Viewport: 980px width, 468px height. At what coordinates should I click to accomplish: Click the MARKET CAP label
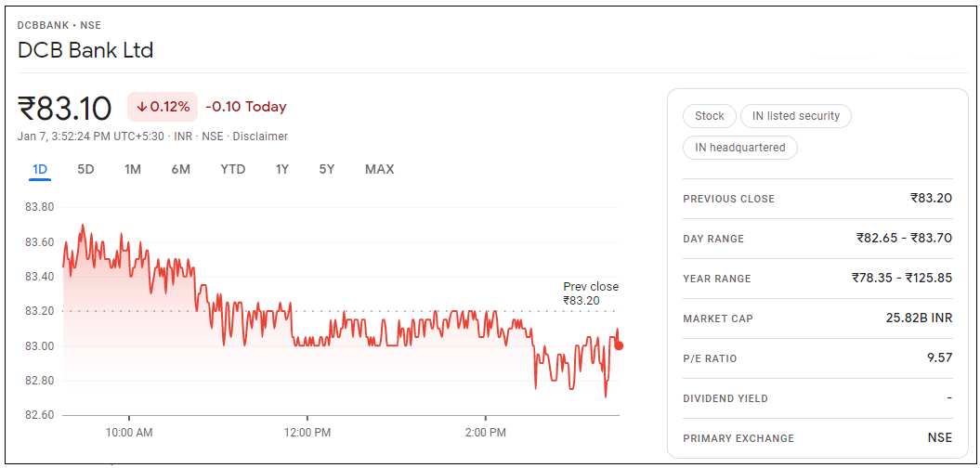[x=718, y=318]
